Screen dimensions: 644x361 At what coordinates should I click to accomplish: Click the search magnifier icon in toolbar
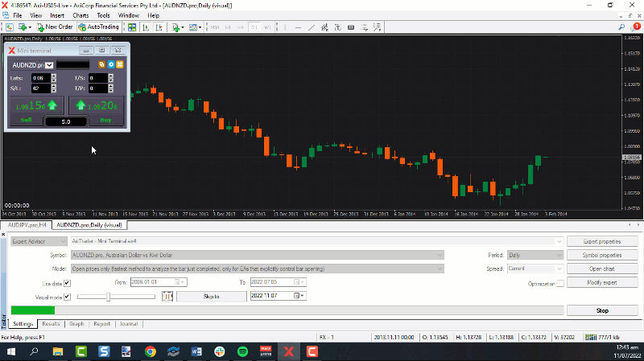click(624, 27)
